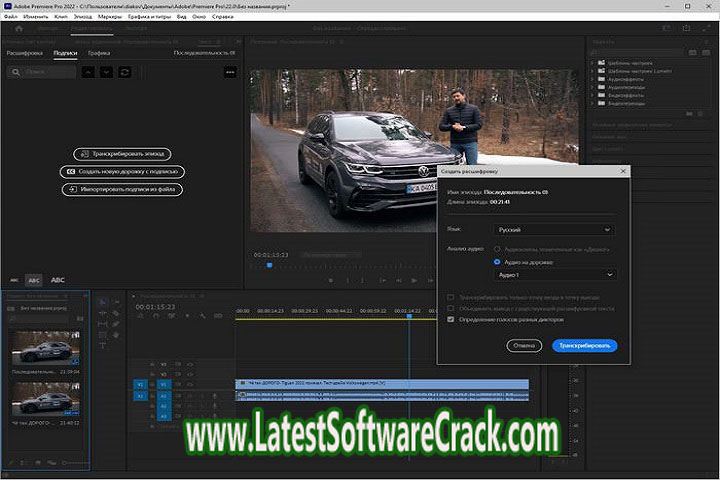The width and height of the screenshot is (720, 480).
Task: Click the blue 'Транскрибировать' button
Action: point(584,345)
